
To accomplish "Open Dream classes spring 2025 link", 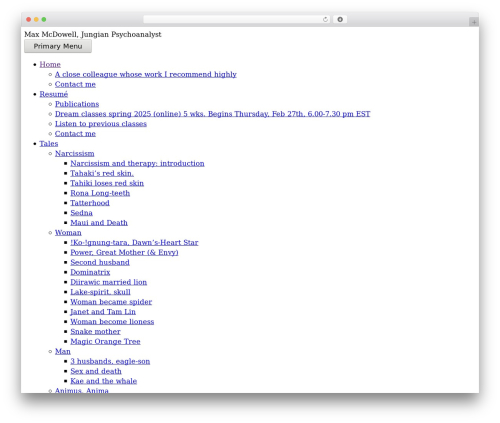I will [x=213, y=114].
